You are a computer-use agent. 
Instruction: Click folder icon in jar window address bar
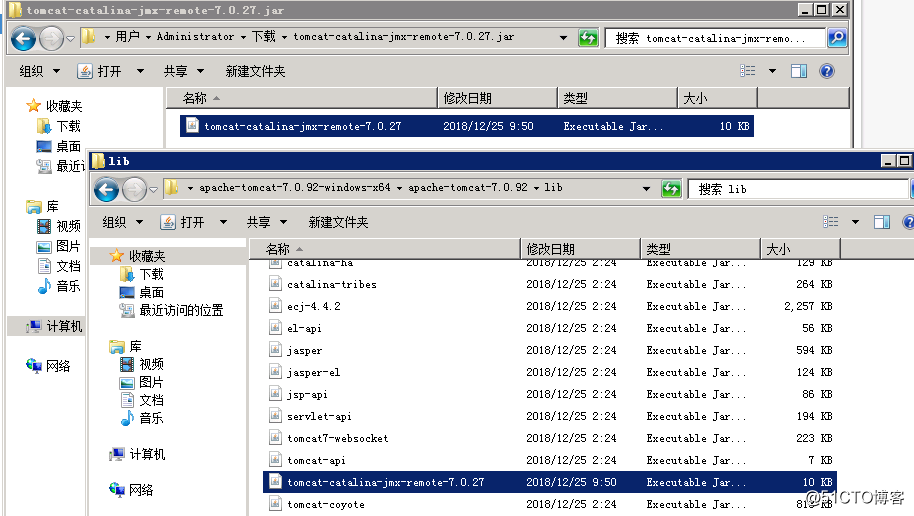[89, 37]
